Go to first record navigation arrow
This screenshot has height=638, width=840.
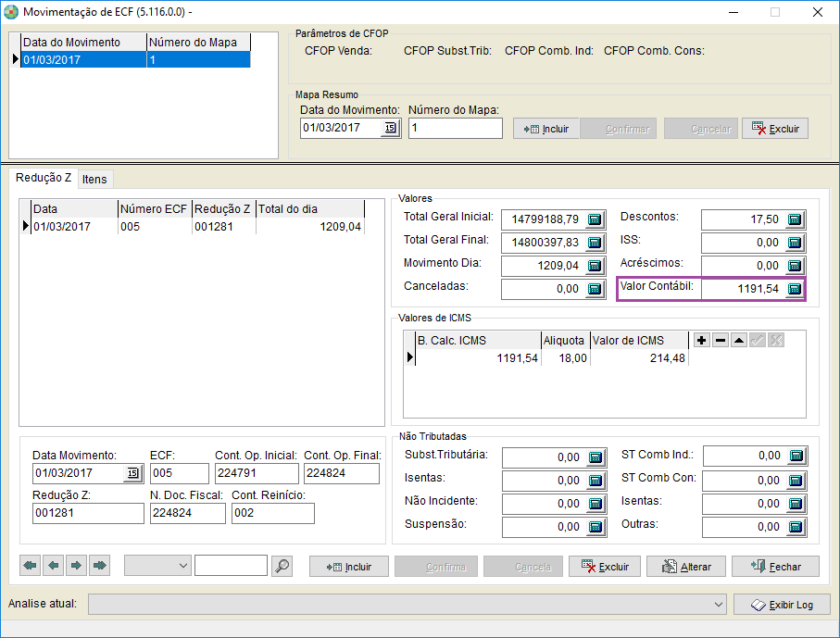pyautogui.click(x=30, y=566)
